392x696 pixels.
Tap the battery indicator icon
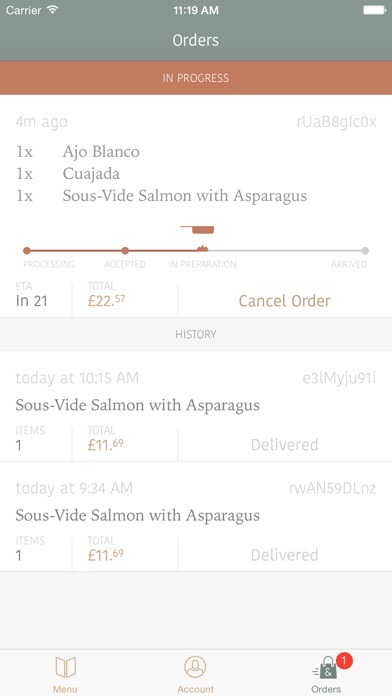click(x=374, y=10)
